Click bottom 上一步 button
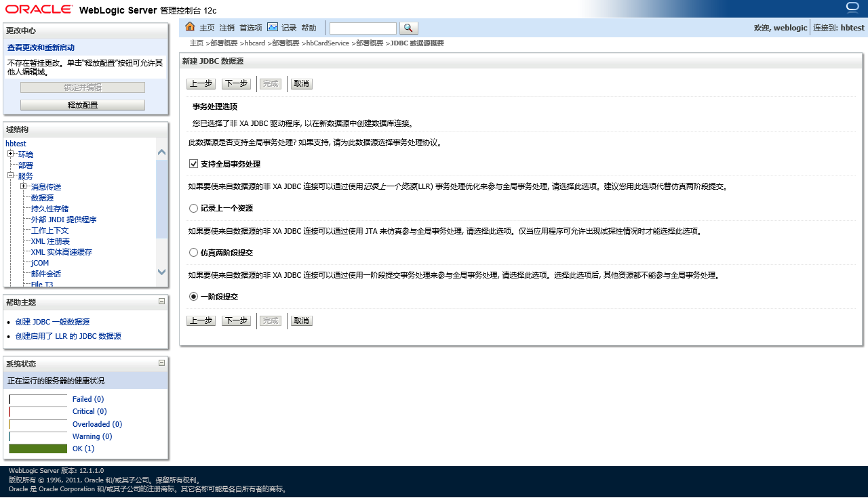The height and width of the screenshot is (500, 868). 201,321
